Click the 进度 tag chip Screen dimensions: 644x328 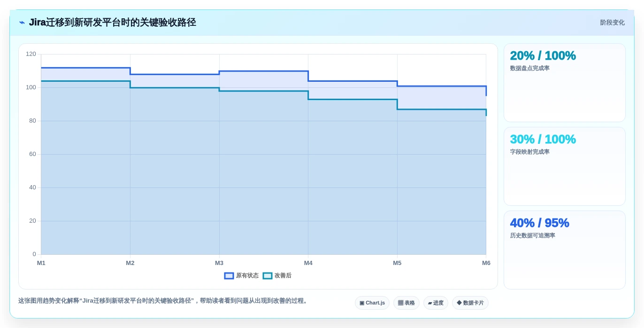point(436,303)
